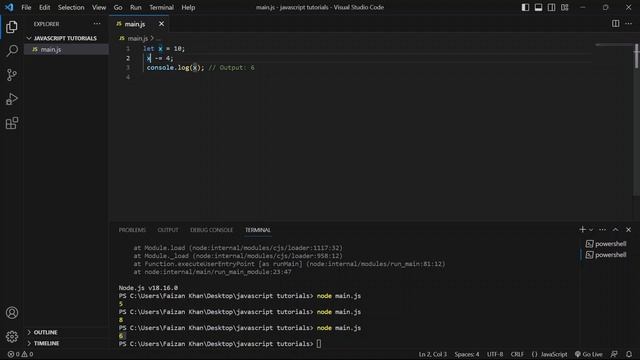The width and height of the screenshot is (640, 360).
Task: Split the editor to the right
Action: point(615,24)
